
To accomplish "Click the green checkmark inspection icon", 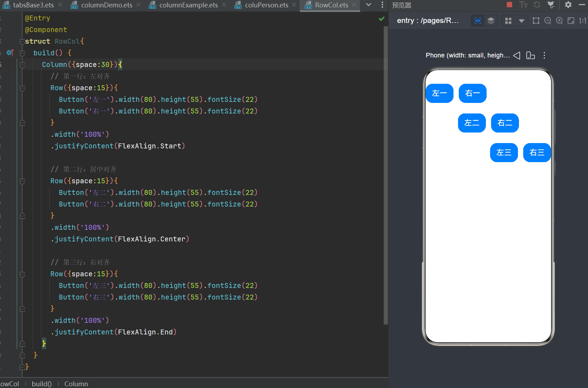I will pyautogui.click(x=381, y=19).
